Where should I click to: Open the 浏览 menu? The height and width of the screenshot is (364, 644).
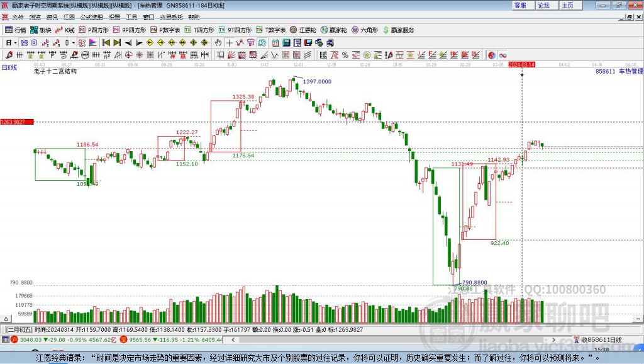click(35, 17)
